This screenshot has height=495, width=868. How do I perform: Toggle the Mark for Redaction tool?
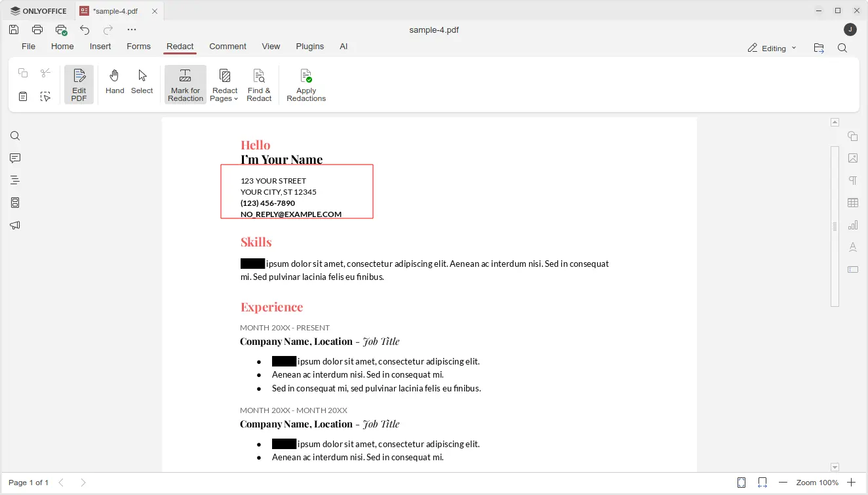186,85
